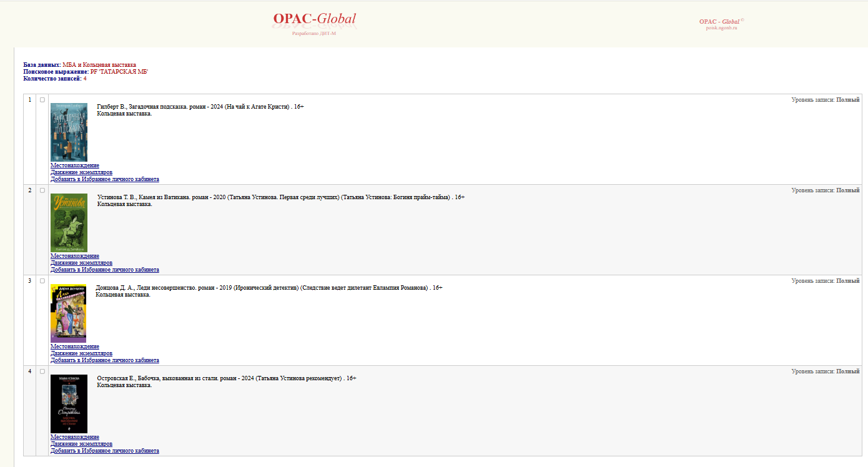Viewport: 868px width, 467px height.
Task: Open cover image of Камея из Ватикана
Action: (x=69, y=222)
